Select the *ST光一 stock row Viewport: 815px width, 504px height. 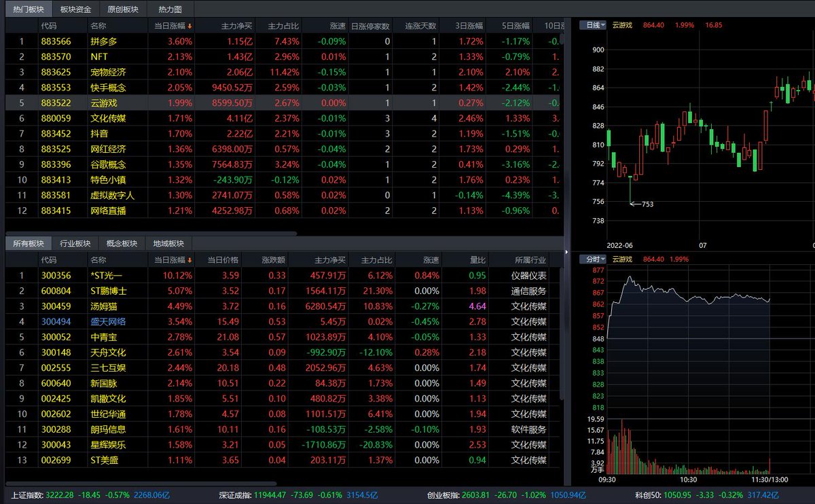click(282, 276)
